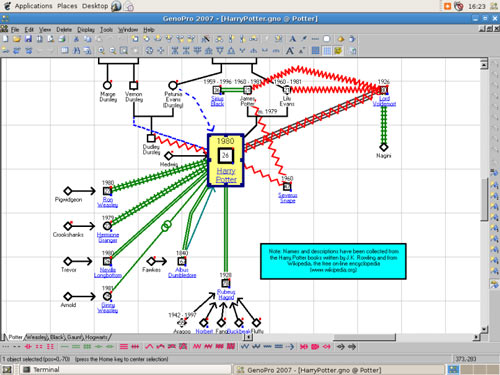
Task: Switch to the Black tab
Action: coord(57,337)
